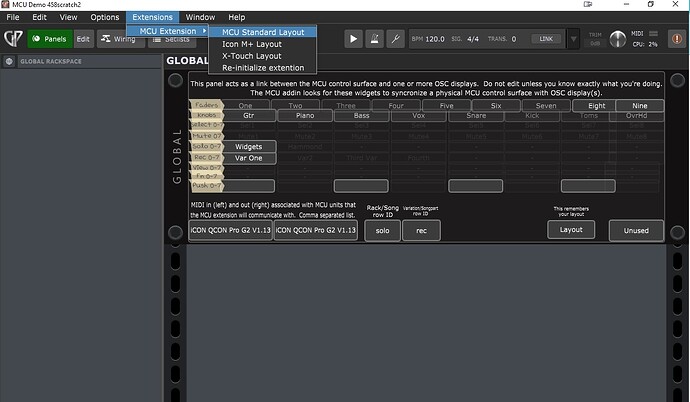690x402 pixels.
Task: Click the Unused widget button
Action: click(636, 230)
